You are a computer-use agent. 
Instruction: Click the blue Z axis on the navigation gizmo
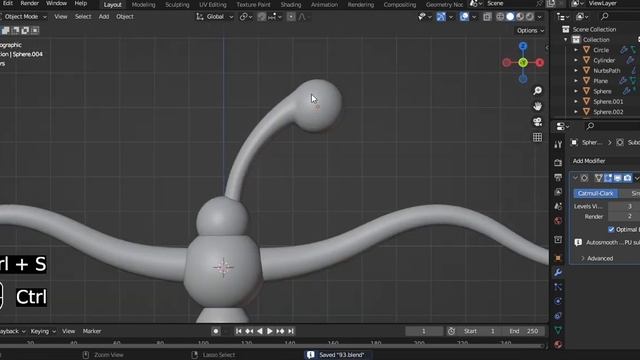pyautogui.click(x=523, y=46)
